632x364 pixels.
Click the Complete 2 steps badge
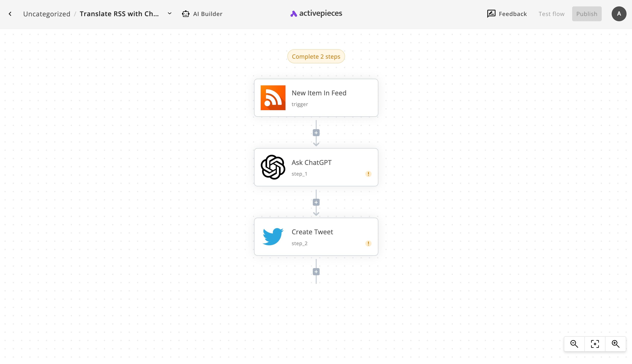[x=316, y=57]
